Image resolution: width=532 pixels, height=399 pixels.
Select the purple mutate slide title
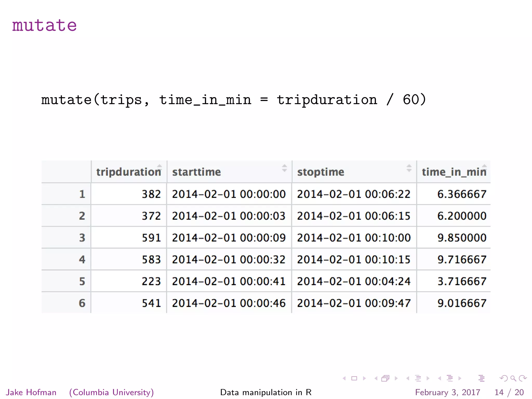[x=44, y=25]
